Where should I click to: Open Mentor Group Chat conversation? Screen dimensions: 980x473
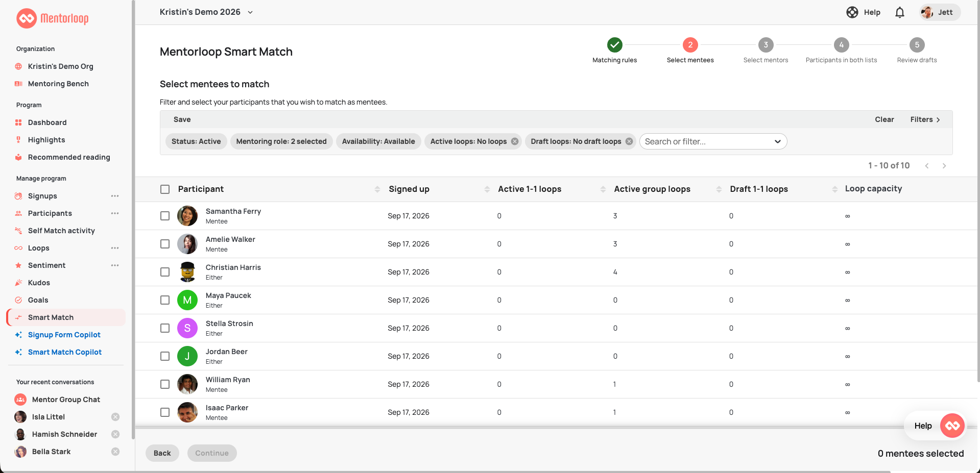[66, 400]
